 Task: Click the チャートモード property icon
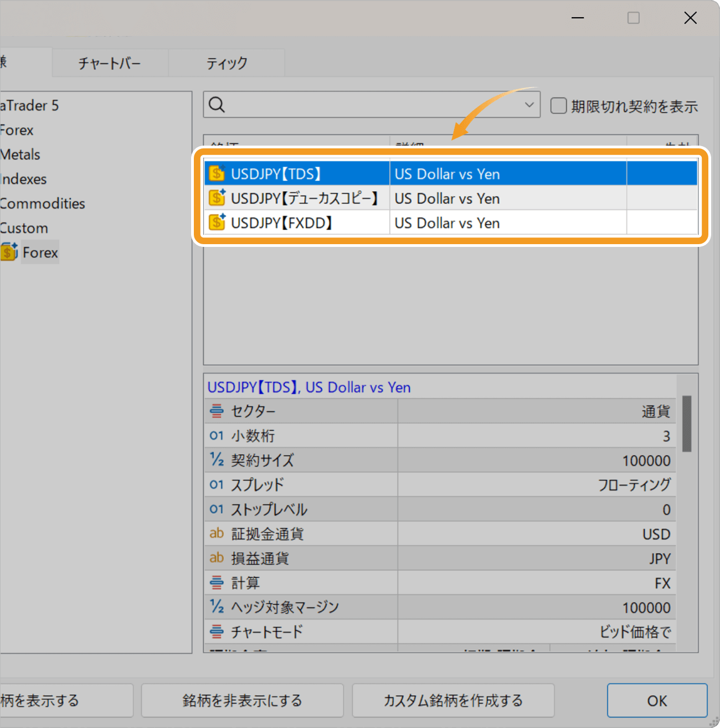point(217,631)
